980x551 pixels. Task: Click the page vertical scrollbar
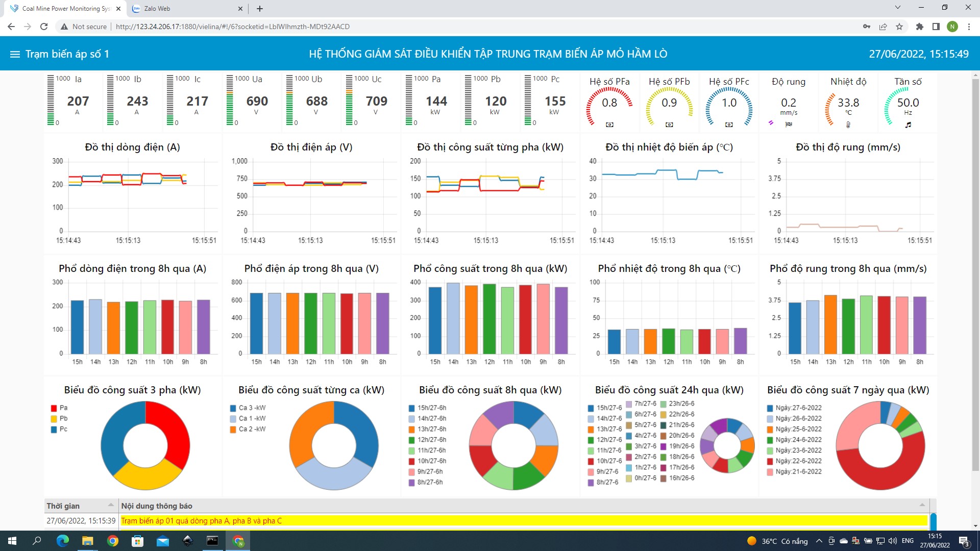coord(975,275)
